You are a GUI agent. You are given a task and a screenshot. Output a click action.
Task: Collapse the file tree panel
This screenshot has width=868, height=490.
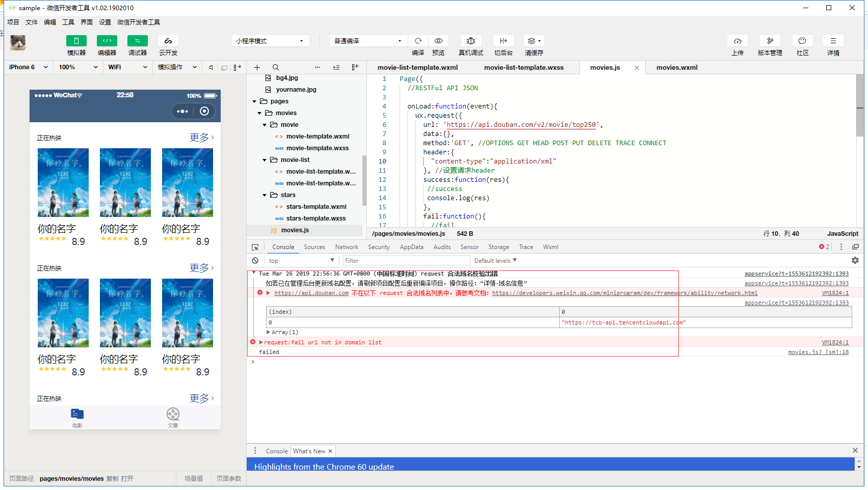[355, 67]
